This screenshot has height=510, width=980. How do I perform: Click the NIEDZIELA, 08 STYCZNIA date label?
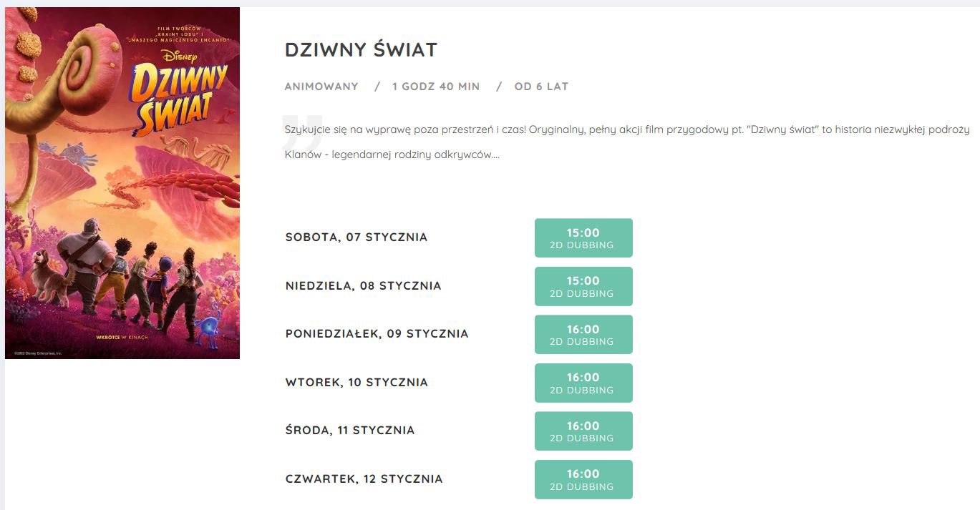point(363,285)
